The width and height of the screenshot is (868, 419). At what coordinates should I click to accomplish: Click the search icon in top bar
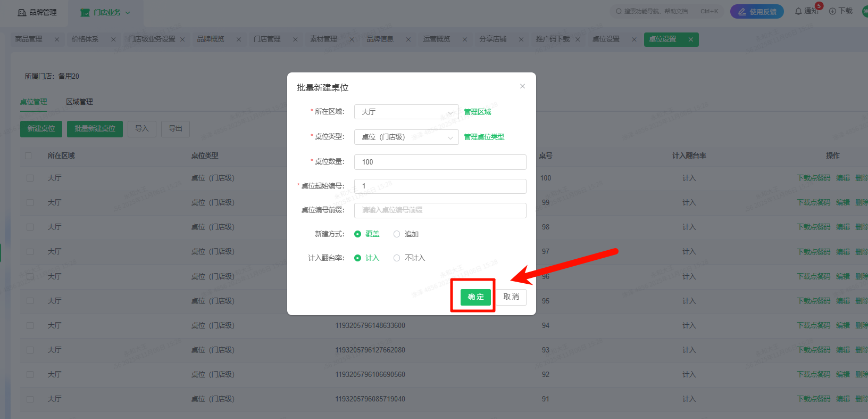(619, 11)
